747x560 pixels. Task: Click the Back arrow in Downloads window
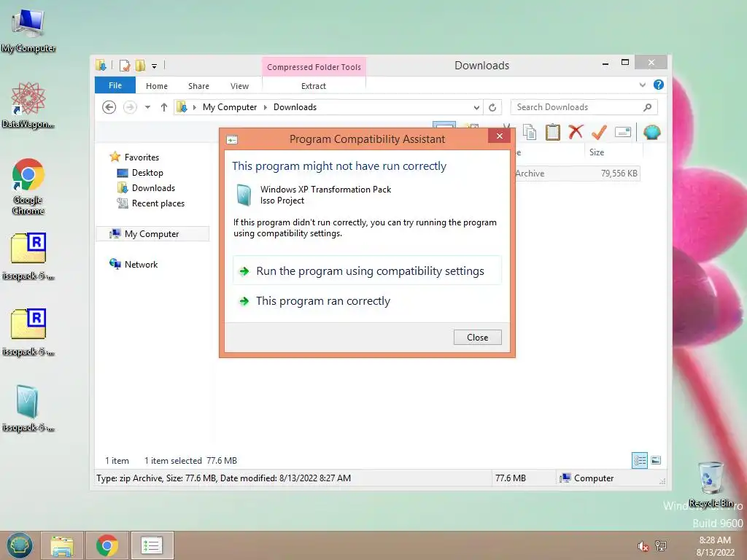109,107
